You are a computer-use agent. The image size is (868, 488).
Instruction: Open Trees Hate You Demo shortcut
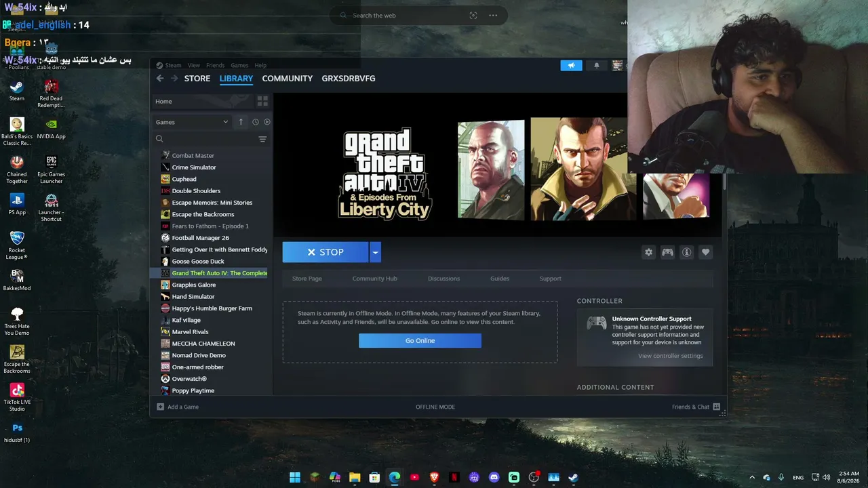[x=17, y=322]
